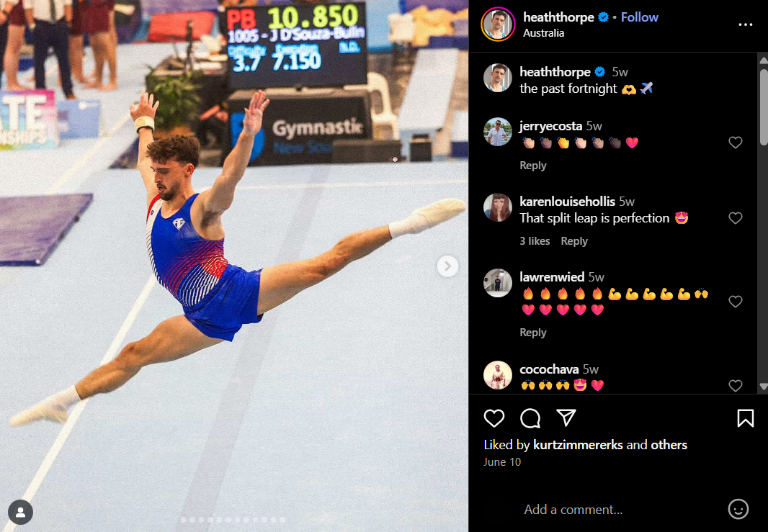Viewport: 768px width, 532px height.
Task: View others who liked the post
Action: [669, 445]
